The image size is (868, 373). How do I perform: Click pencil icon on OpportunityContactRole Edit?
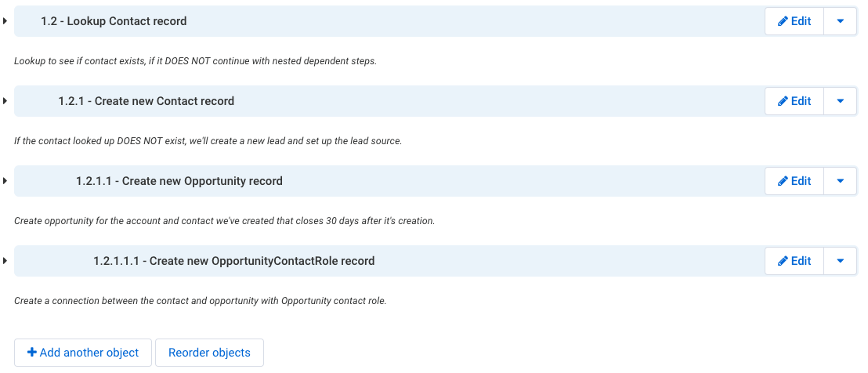pos(783,261)
